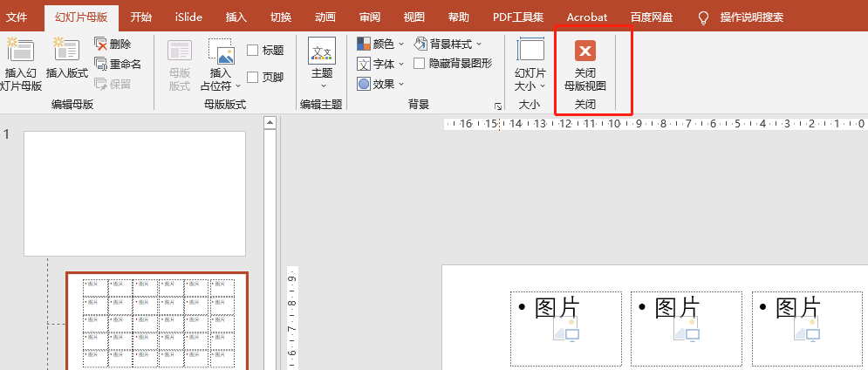Viewport: 868px width, 370px height.
Task: Click Background Styles (背景样式) icon
Action: pos(420,44)
